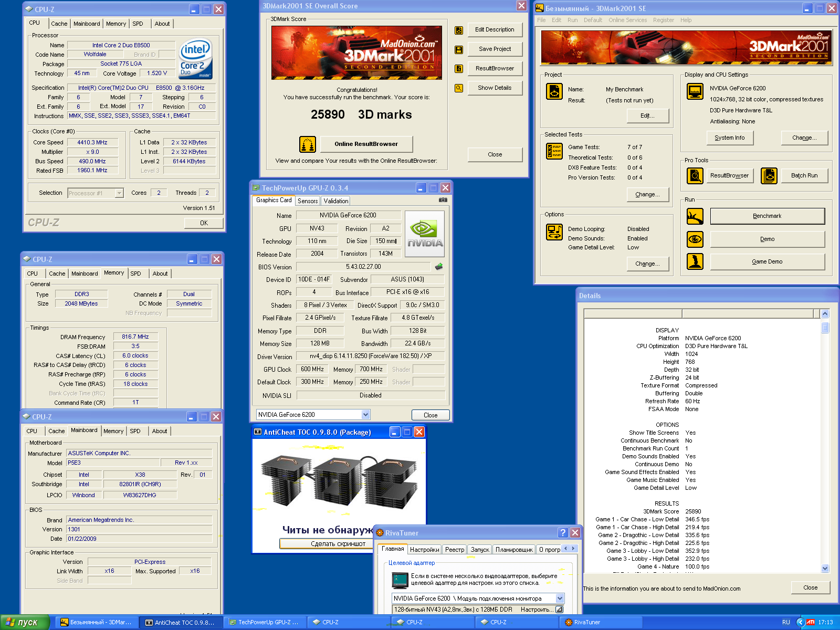The image size is (840, 630).
Task: Open the Processor #1 selection dropdown in CPU-Z
Action: pos(119,193)
